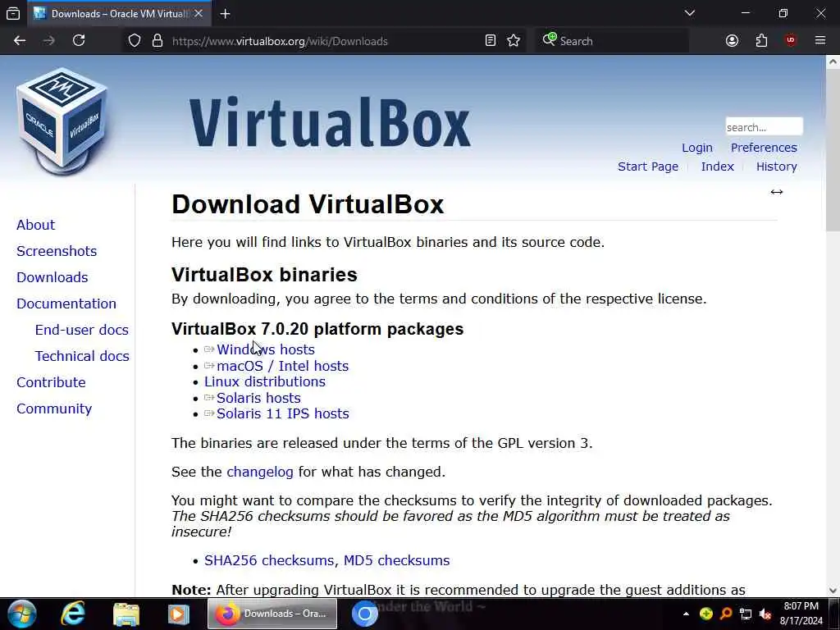Click the scrollbar up arrow

833,62
